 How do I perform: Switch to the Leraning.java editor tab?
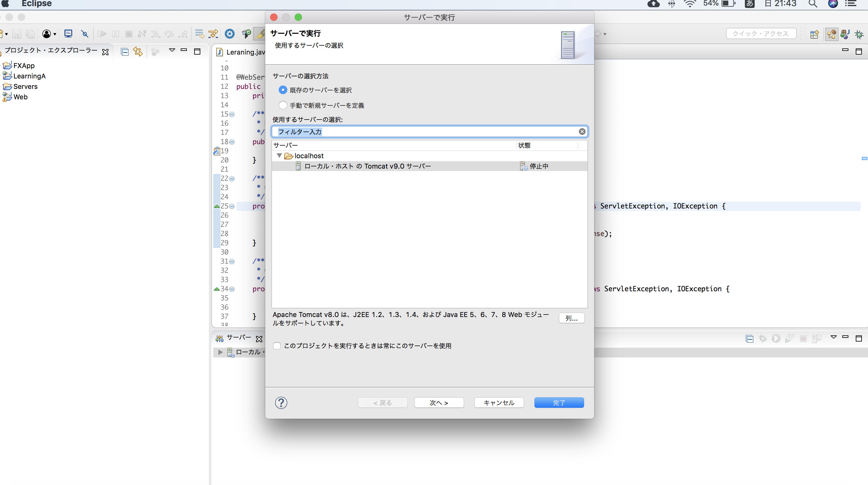(x=243, y=52)
